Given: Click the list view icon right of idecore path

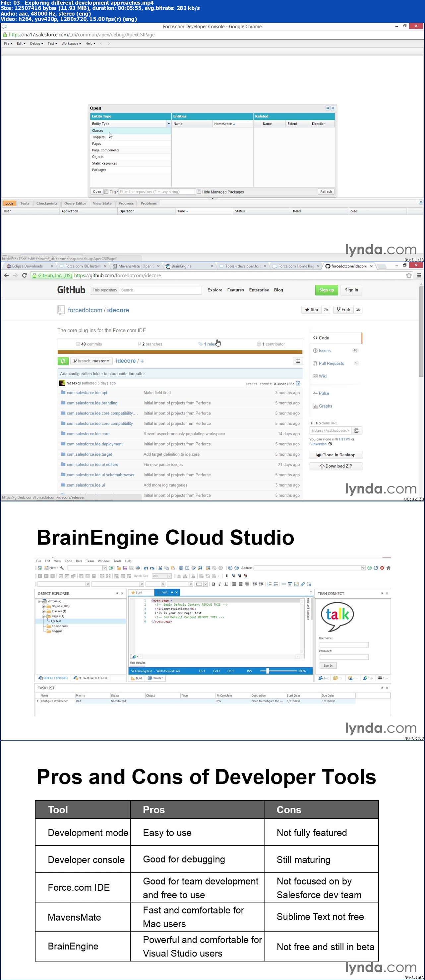Looking at the screenshot, I should (x=298, y=361).
